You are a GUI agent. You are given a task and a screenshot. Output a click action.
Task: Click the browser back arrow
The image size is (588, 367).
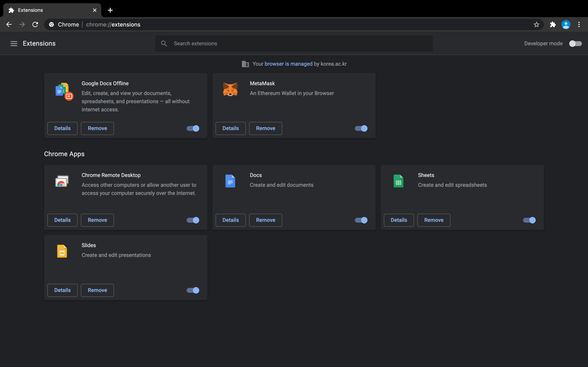pyautogui.click(x=9, y=24)
